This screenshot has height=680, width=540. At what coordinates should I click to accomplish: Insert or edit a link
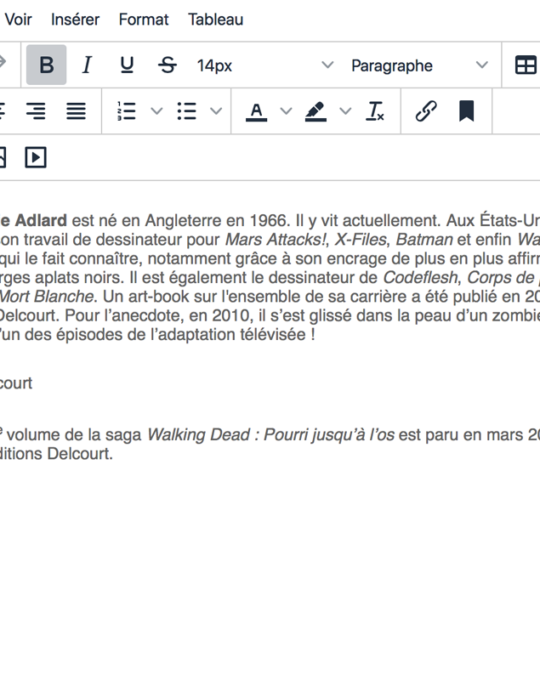pyautogui.click(x=426, y=111)
